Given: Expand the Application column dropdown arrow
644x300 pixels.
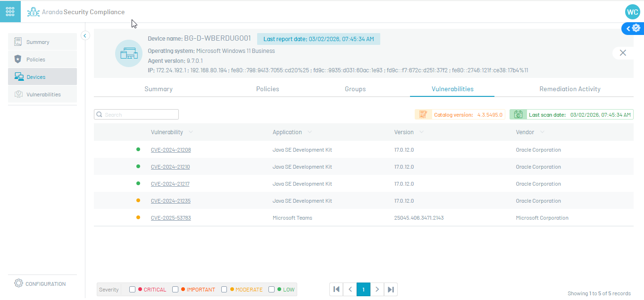Looking at the screenshot, I should pyautogui.click(x=309, y=132).
